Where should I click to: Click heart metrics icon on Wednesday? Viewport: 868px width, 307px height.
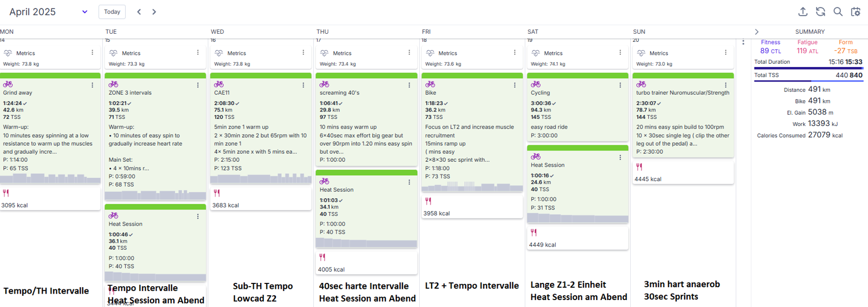pos(218,53)
